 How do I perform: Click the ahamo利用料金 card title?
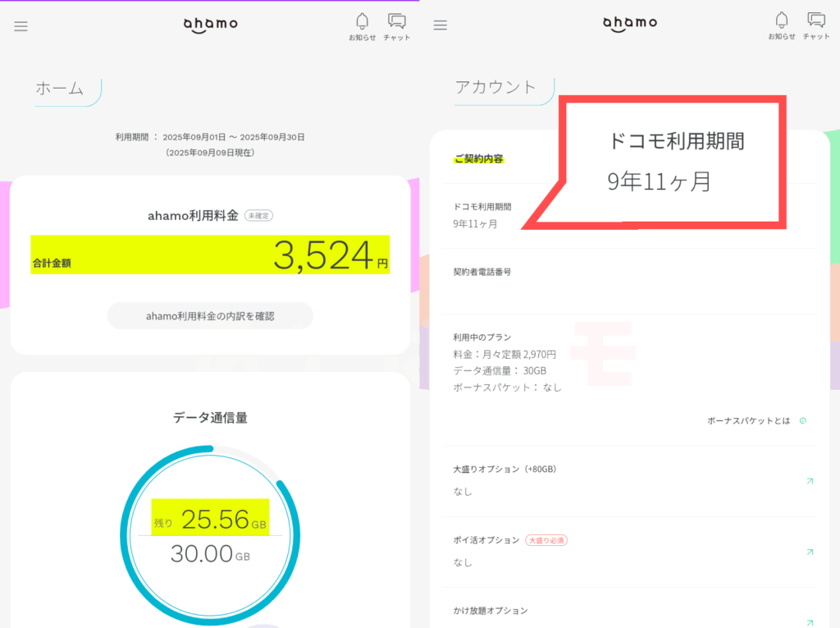[x=193, y=216]
